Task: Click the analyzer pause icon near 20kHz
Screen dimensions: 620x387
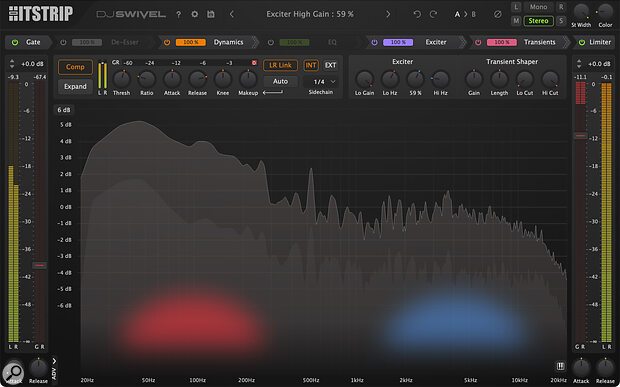Action: [560, 366]
